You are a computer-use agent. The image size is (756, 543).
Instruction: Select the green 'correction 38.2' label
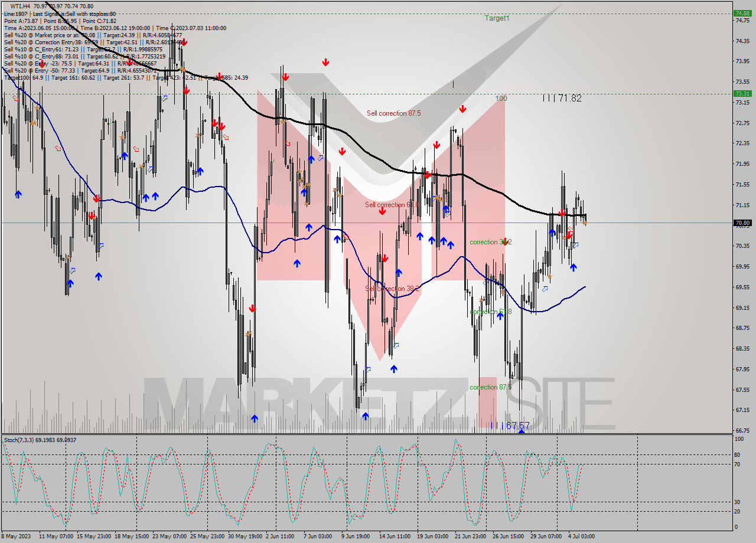pos(490,242)
